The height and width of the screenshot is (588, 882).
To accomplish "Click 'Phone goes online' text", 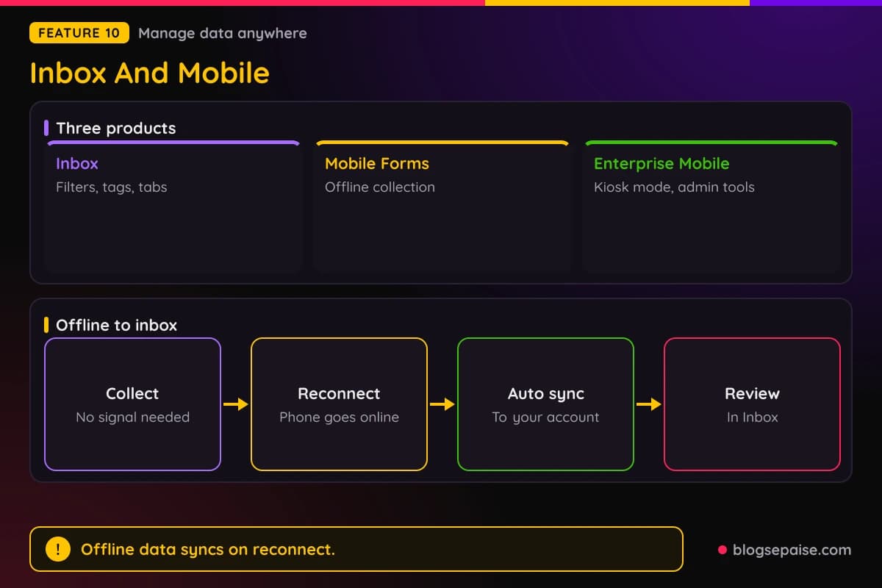I will click(x=339, y=417).
